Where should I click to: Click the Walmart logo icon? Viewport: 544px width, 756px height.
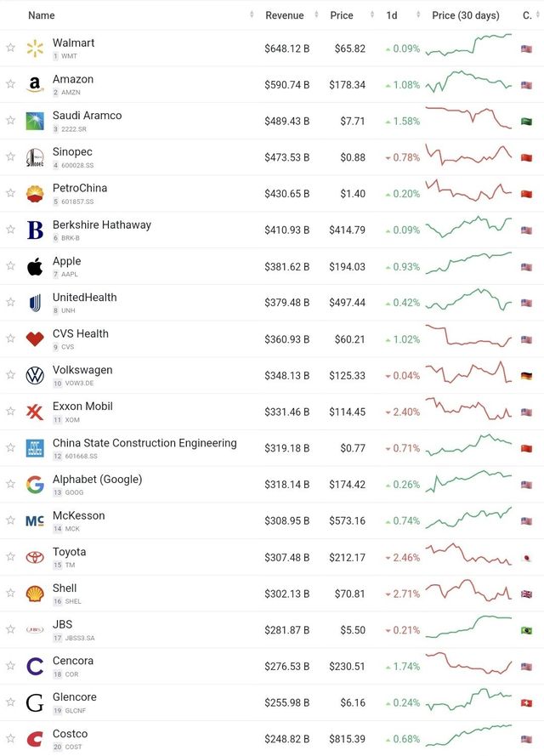point(35,48)
